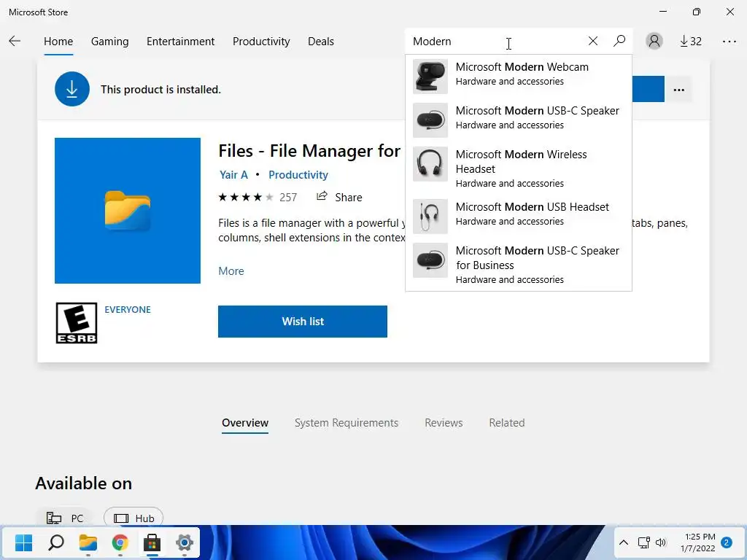The height and width of the screenshot is (560, 747).
Task: Expand description with More link
Action: click(231, 271)
